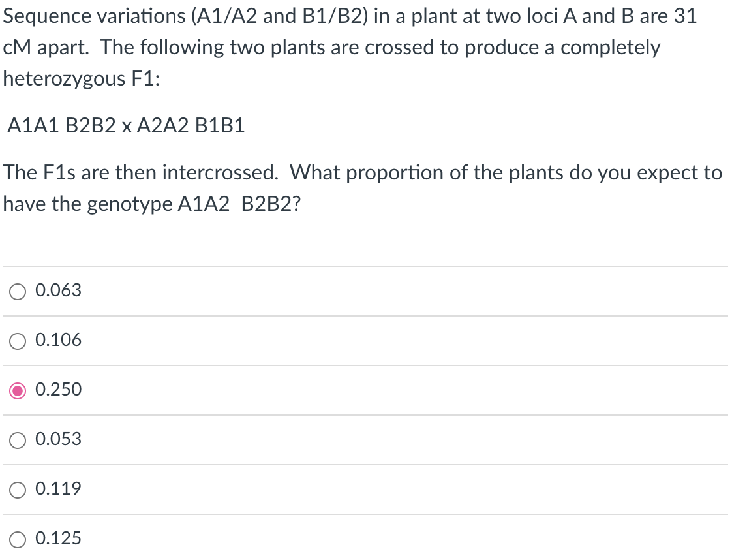
Task: Select the 0.106 answer radio button
Action: point(18,340)
